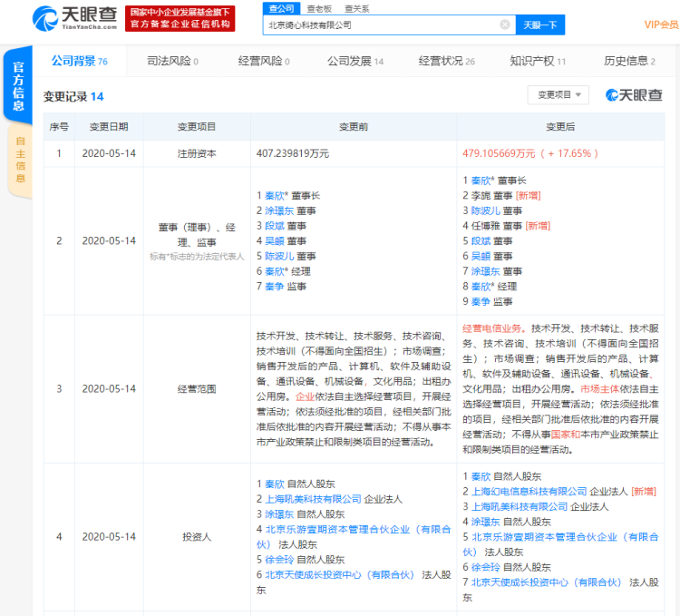This screenshot has width=680, height=616.
Task: Go to the 知识产权 tab
Action: click(537, 62)
